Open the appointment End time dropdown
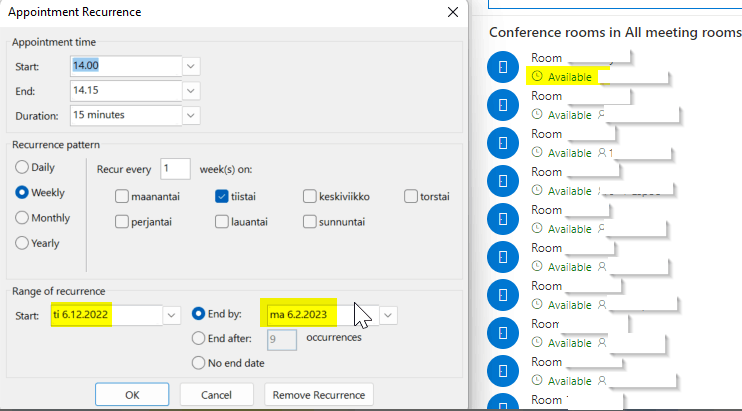The image size is (742, 411). pos(191,91)
